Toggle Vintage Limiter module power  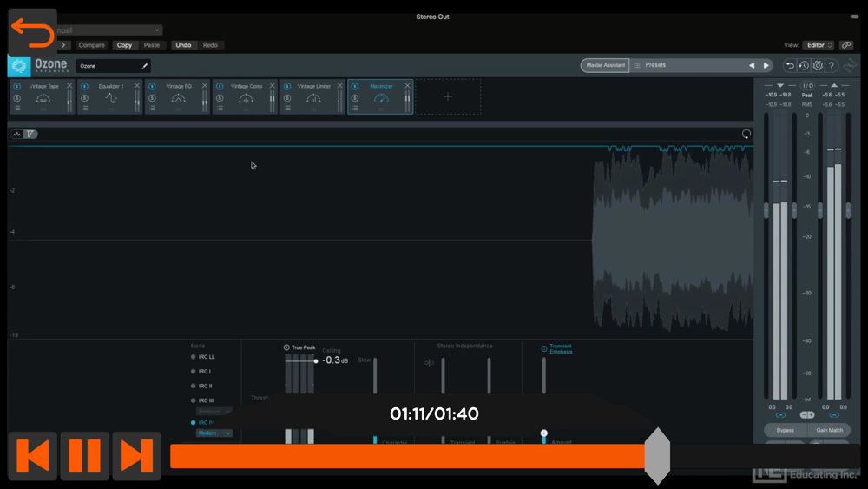click(x=287, y=86)
